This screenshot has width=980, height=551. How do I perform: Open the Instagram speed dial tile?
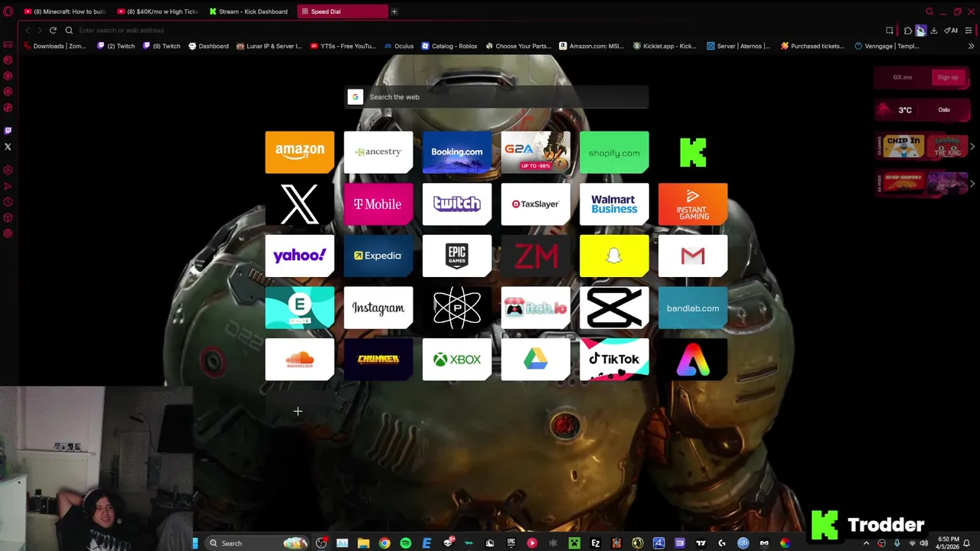[378, 308]
